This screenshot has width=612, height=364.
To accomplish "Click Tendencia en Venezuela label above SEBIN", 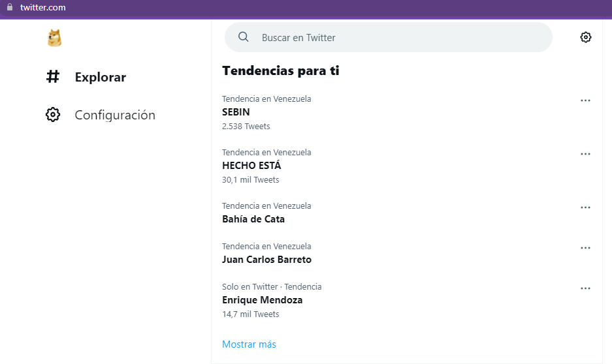I will pos(266,99).
